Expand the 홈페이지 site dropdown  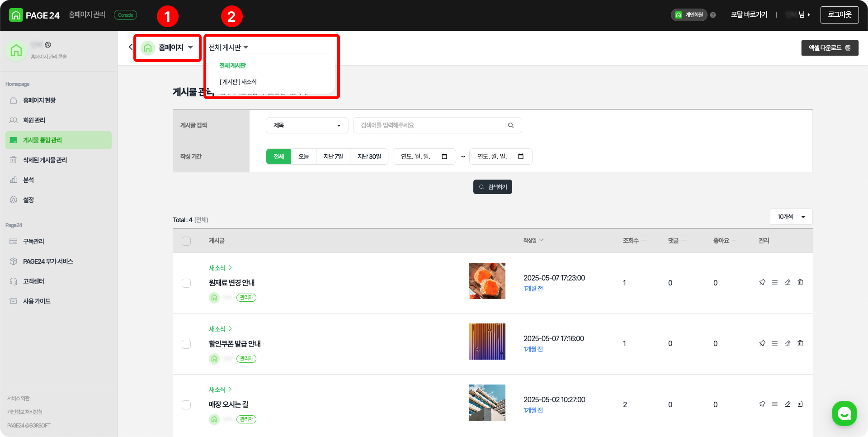167,47
